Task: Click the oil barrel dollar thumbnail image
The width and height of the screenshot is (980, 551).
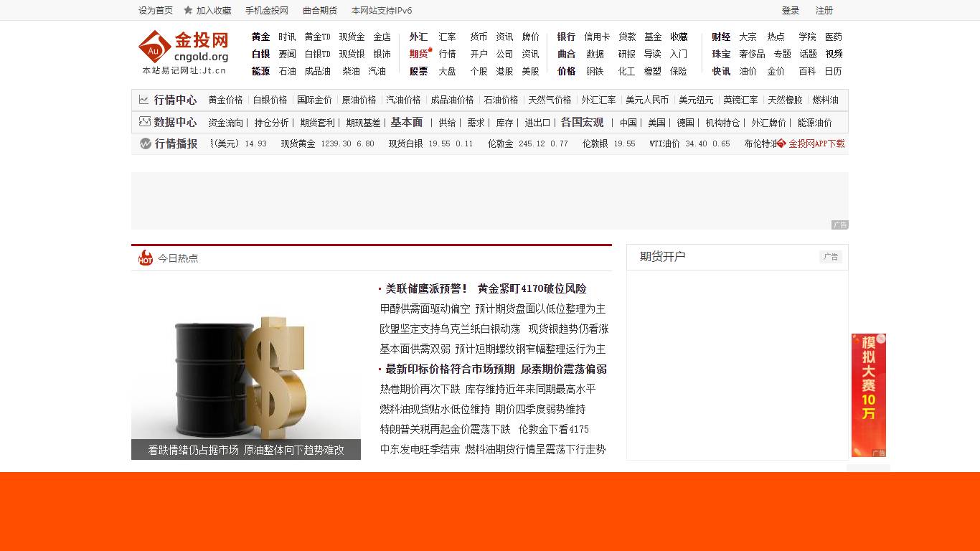Action: 246,366
